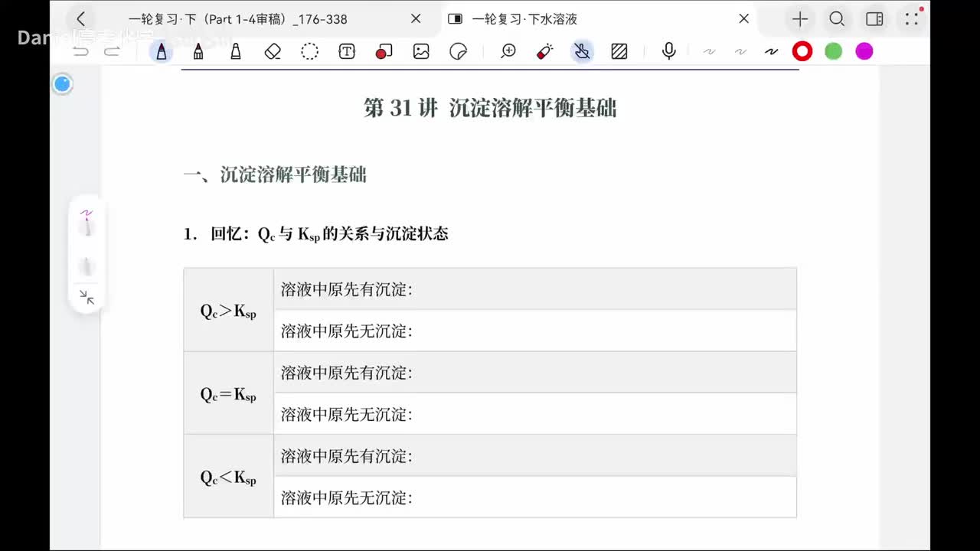
Task: Click heading 第 31 讲 沉淀溶解平衡基础
Action: point(490,108)
